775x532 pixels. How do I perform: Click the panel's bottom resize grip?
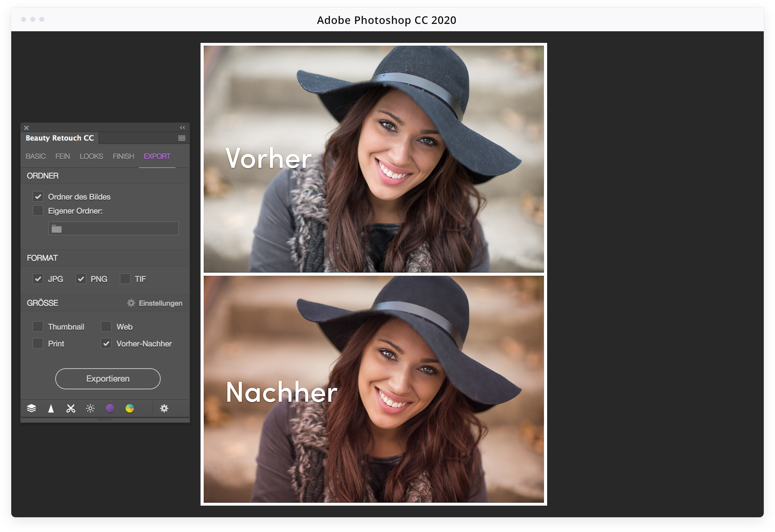pyautogui.click(x=105, y=420)
